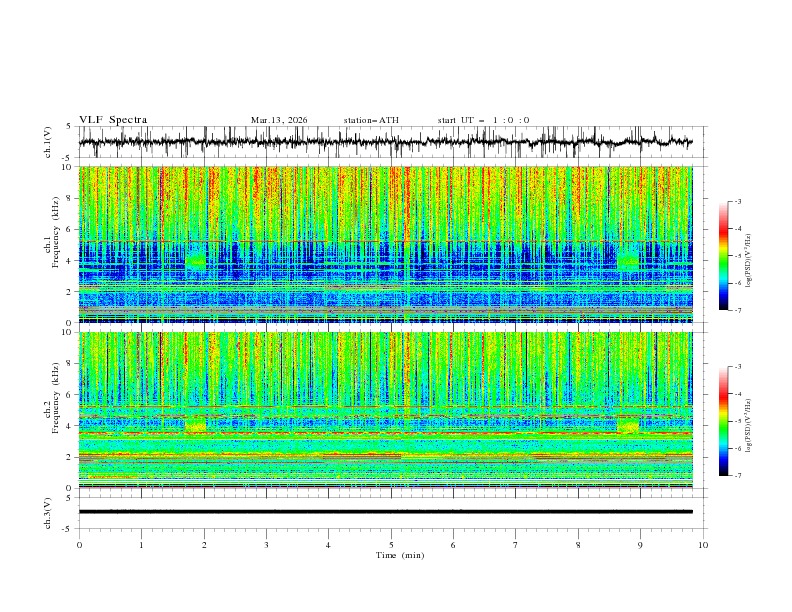This screenshot has width=792, height=612.
Task: Click the ch.1 voltage waveform trace
Action: point(385,142)
